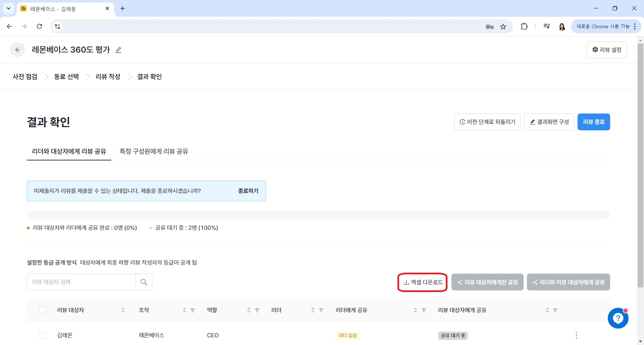644x345 pixels.
Task: Click the 리뷰 종료 button
Action: (x=594, y=122)
